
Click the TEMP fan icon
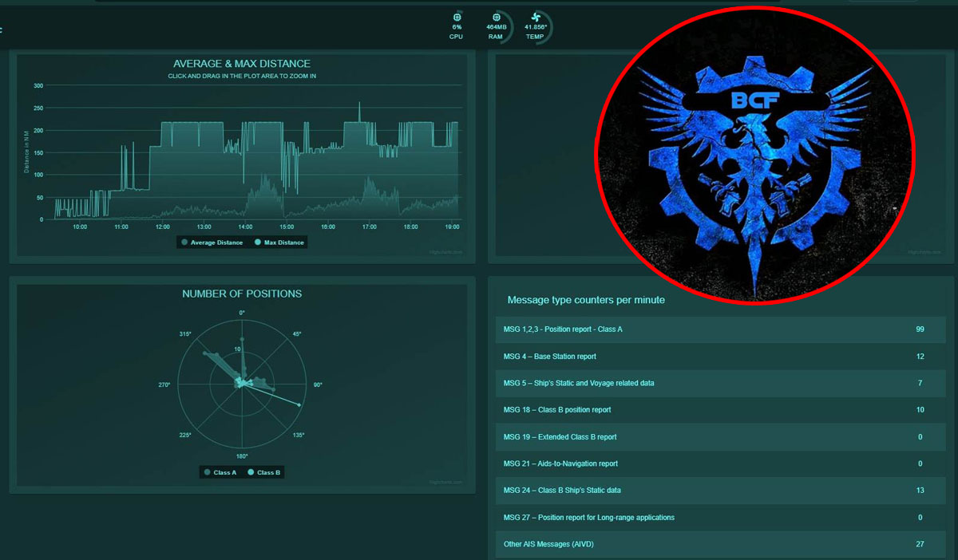535,17
